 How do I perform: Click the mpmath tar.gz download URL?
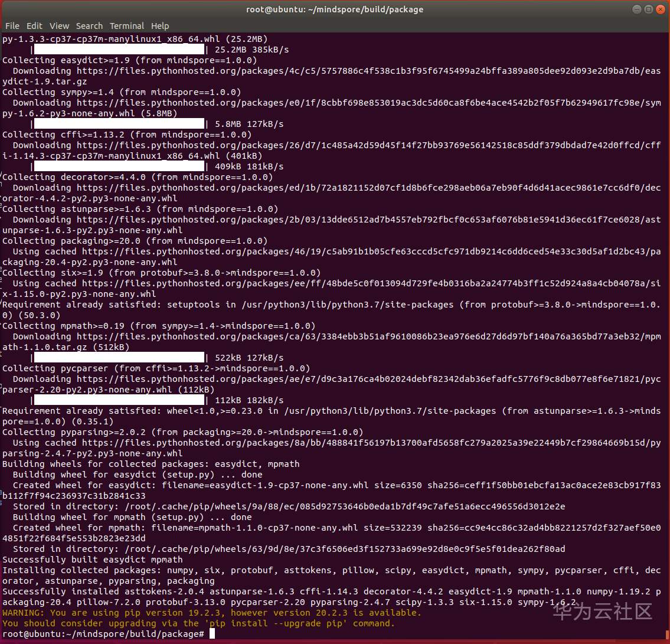[x=331, y=342]
